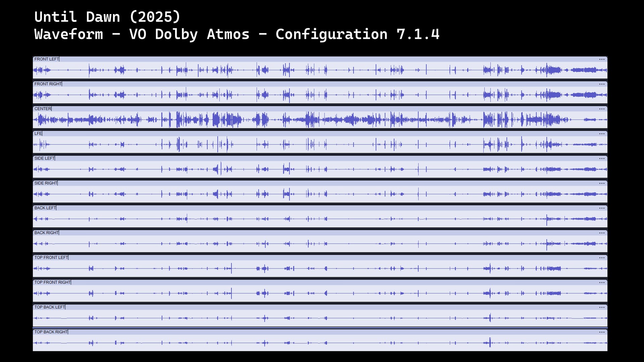
Task: Open the SIDE LEFT track options menu
Action: pyautogui.click(x=602, y=159)
